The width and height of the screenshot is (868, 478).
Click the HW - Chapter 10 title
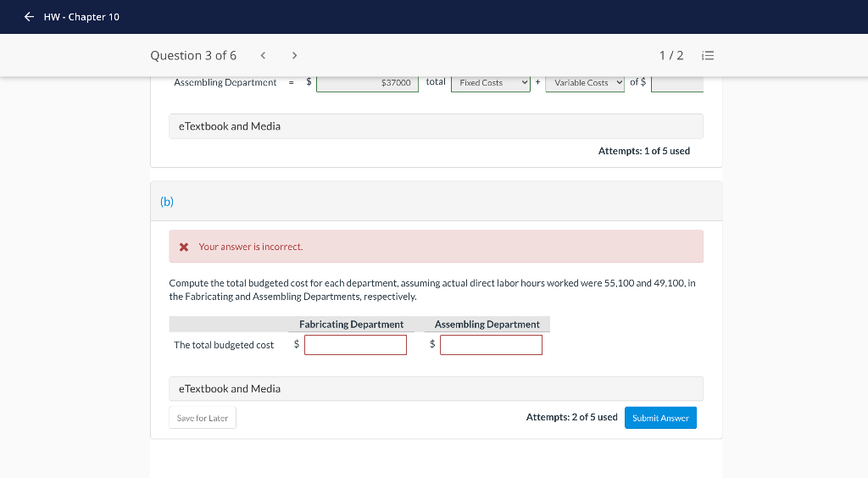(81, 17)
